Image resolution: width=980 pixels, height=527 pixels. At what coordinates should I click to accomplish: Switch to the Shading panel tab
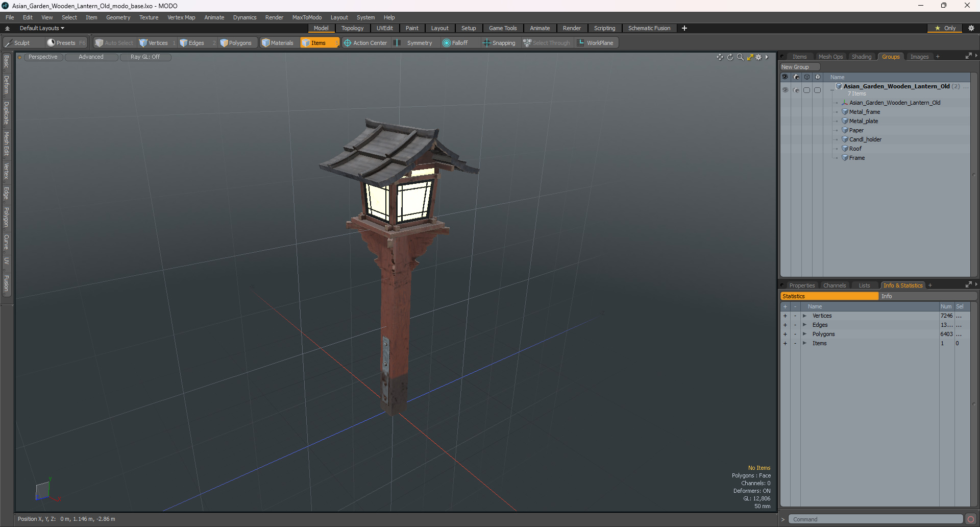click(x=862, y=57)
